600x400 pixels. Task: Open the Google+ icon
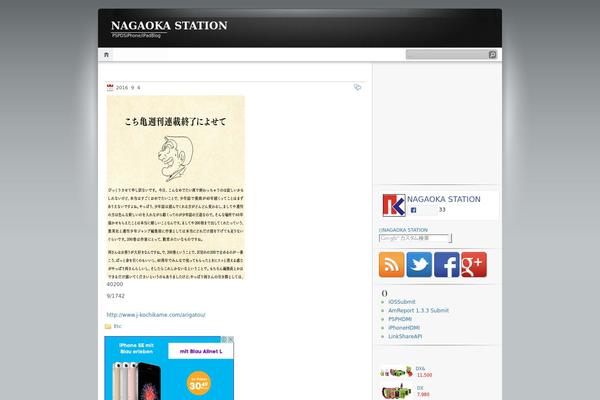click(474, 264)
